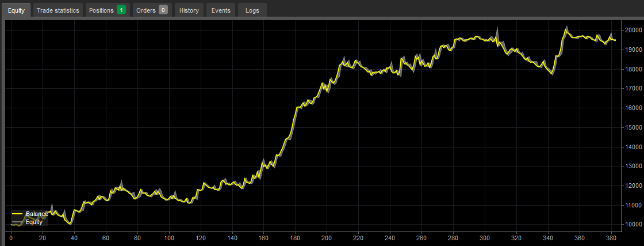Screen dimensions: 644x246
Task: Open the Positions tab
Action: [x=108, y=10]
